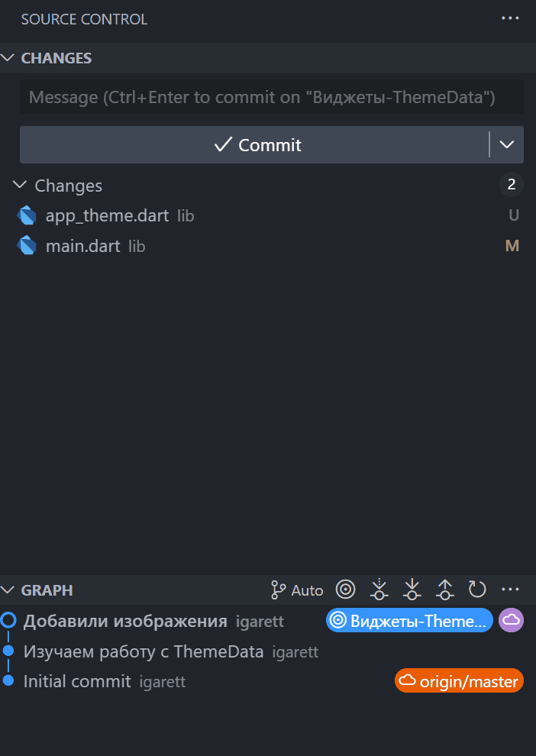Image resolution: width=536 pixels, height=756 pixels.
Task: Open Graph section more actions menu
Action: click(x=510, y=590)
